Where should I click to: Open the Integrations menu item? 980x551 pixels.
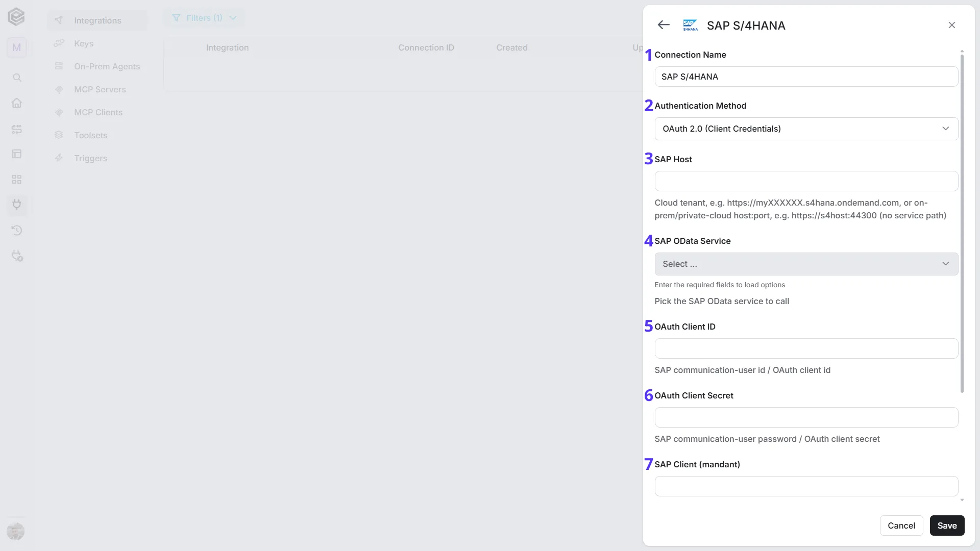97,20
